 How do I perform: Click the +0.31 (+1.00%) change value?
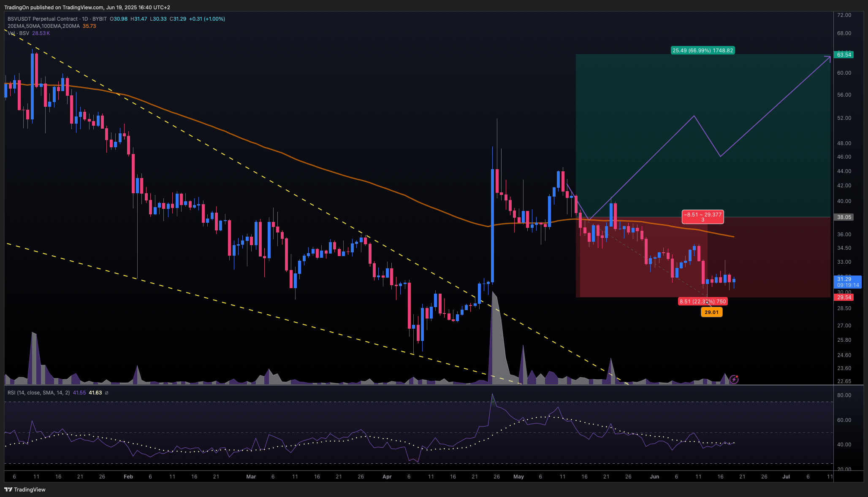pos(207,19)
